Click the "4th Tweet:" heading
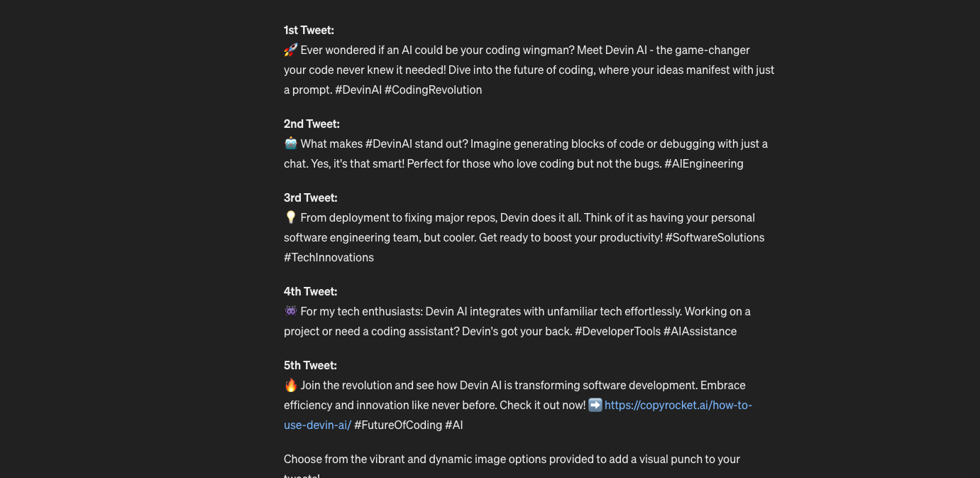This screenshot has height=478, width=980. tap(310, 291)
